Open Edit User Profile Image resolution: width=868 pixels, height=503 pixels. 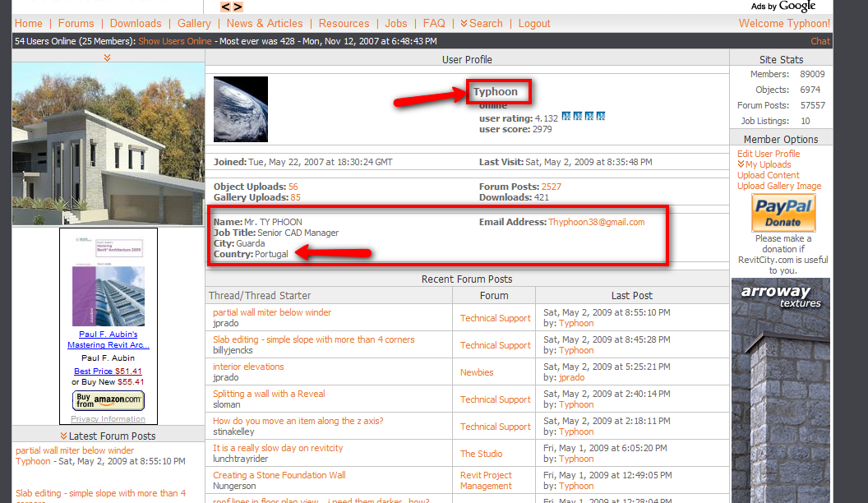[x=769, y=154]
